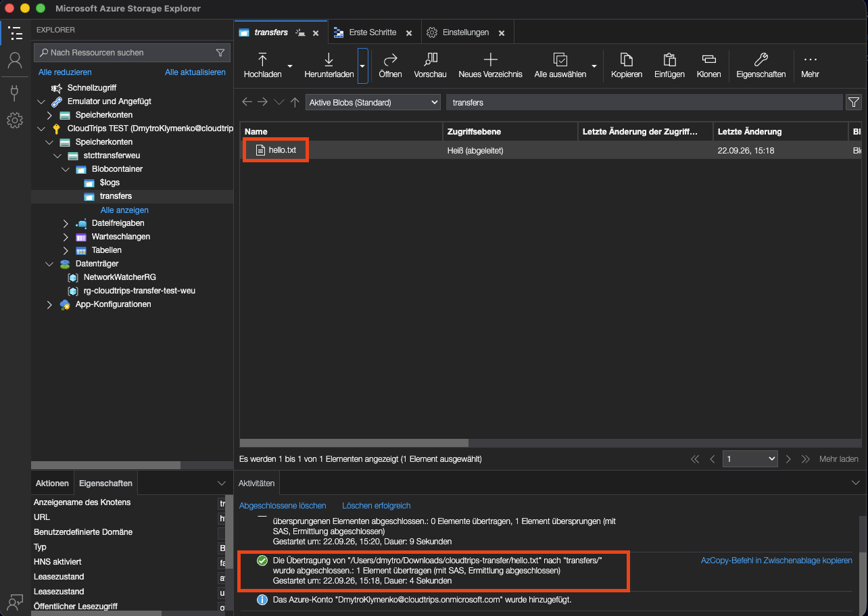
Task: Select the $logs container
Action: tap(110, 183)
